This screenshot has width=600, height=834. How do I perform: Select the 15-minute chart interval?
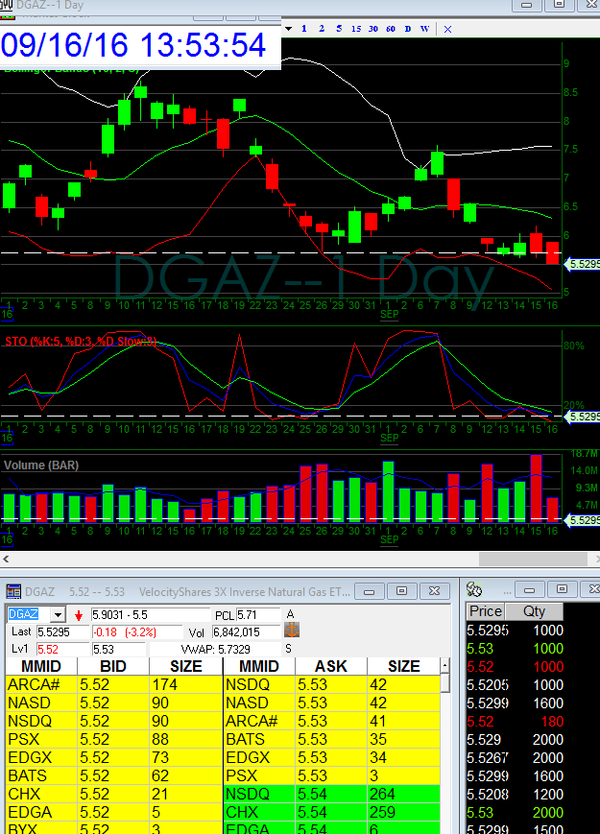tap(356, 29)
